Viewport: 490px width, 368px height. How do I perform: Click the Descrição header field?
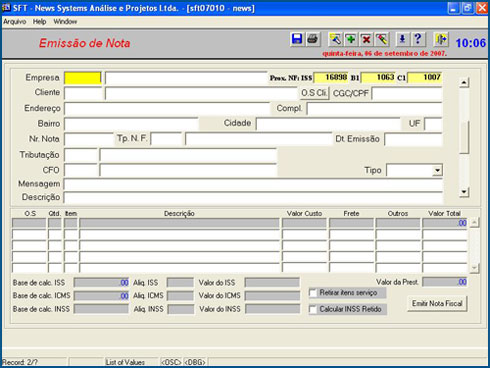tap(253, 198)
